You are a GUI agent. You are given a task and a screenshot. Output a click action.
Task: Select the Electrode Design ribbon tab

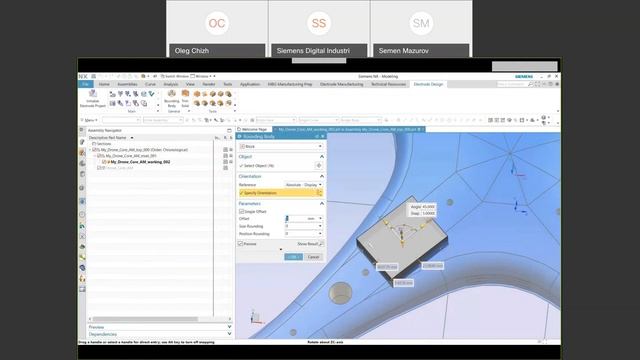point(428,84)
